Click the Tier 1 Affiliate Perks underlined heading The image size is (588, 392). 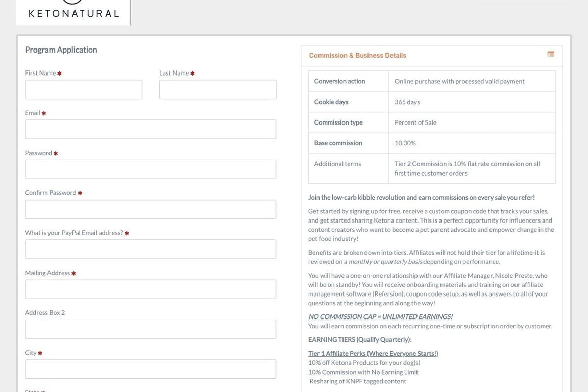click(373, 353)
